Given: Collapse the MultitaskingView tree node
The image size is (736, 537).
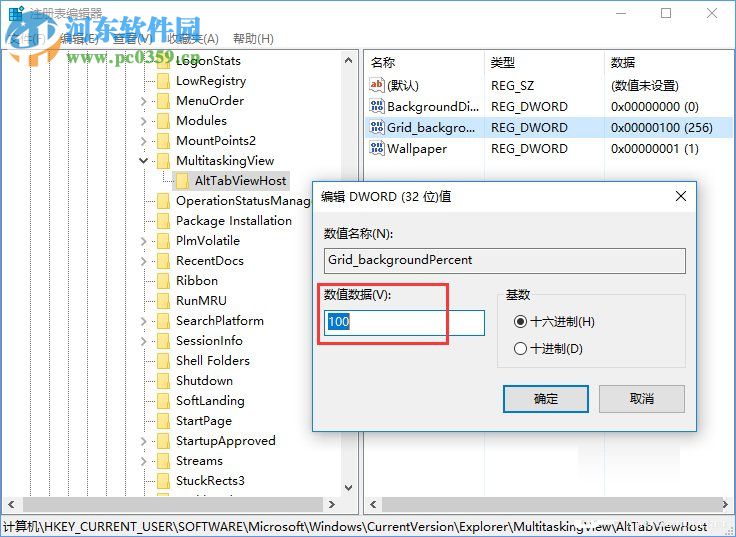Looking at the screenshot, I should pyautogui.click(x=144, y=161).
